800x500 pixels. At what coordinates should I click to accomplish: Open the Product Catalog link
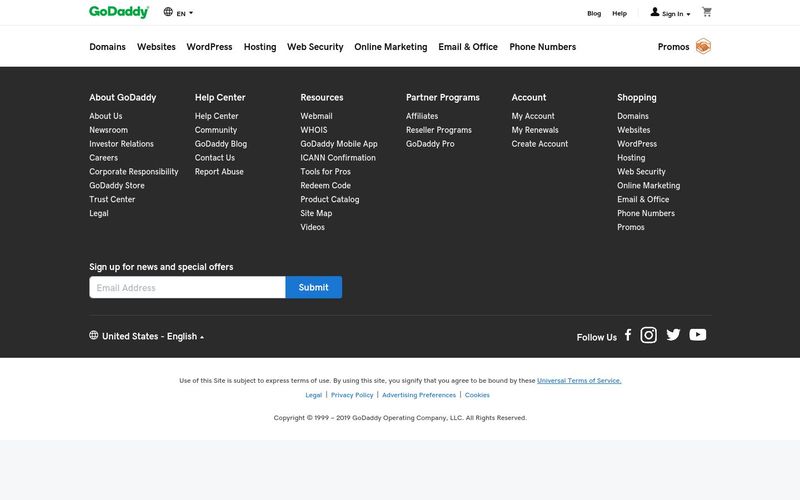tap(330, 199)
